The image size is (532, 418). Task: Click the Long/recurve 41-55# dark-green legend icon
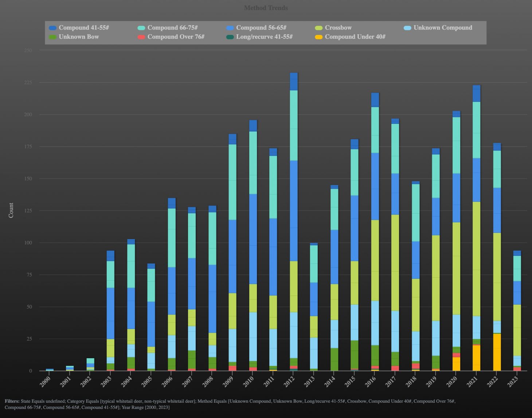coord(230,36)
